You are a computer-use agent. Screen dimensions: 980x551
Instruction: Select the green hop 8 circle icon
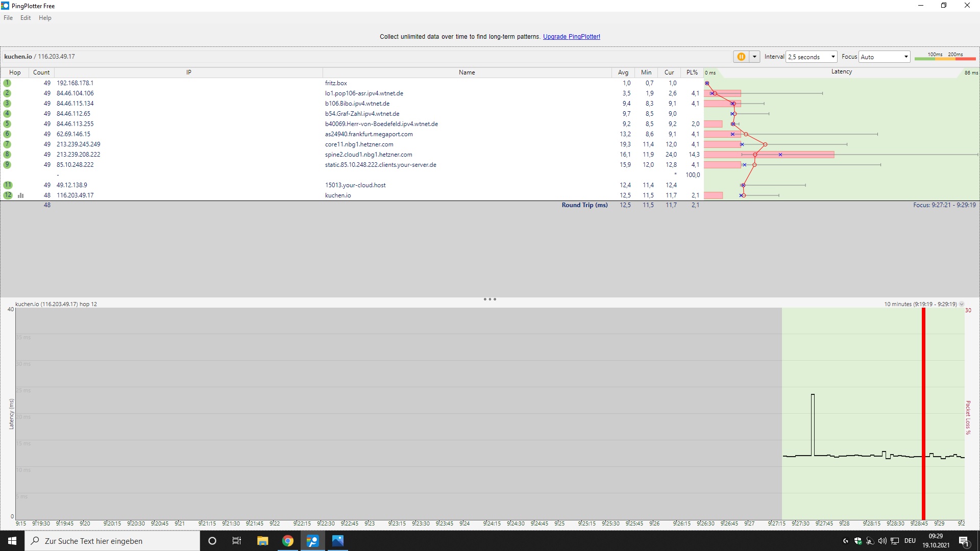point(7,155)
